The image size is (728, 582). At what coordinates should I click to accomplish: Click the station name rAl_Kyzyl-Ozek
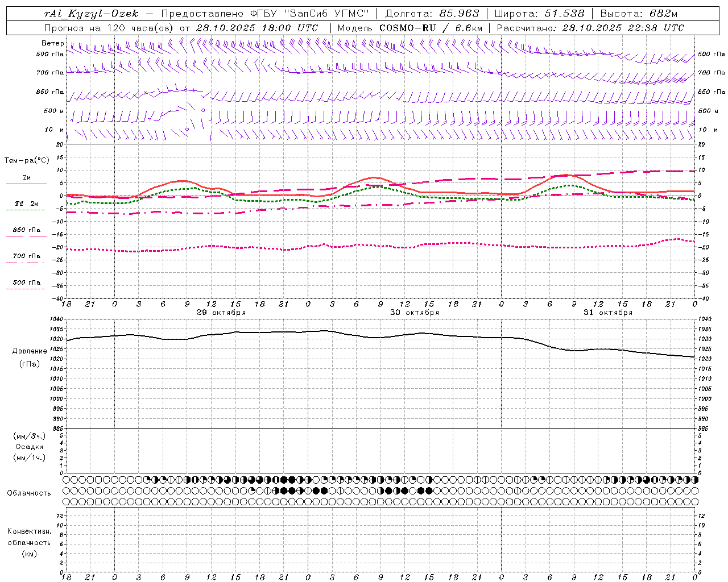click(x=91, y=14)
